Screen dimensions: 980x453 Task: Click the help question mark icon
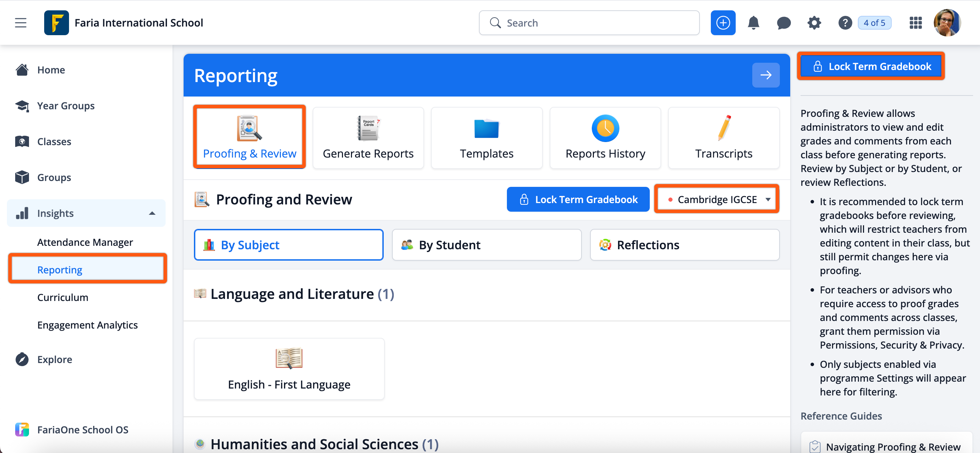click(845, 23)
